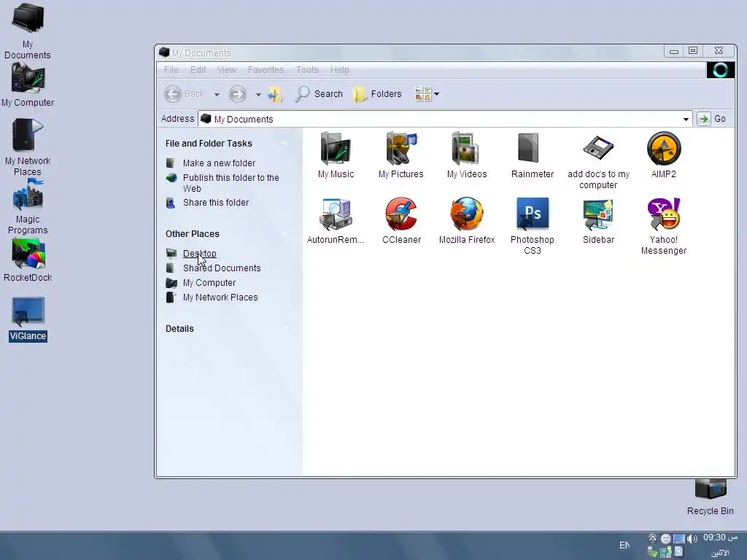747x560 pixels.
Task: Click Publish this folder to the Web
Action: click(231, 183)
